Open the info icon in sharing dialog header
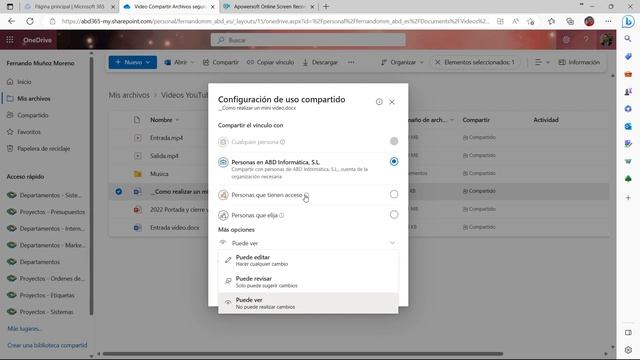 (x=379, y=102)
